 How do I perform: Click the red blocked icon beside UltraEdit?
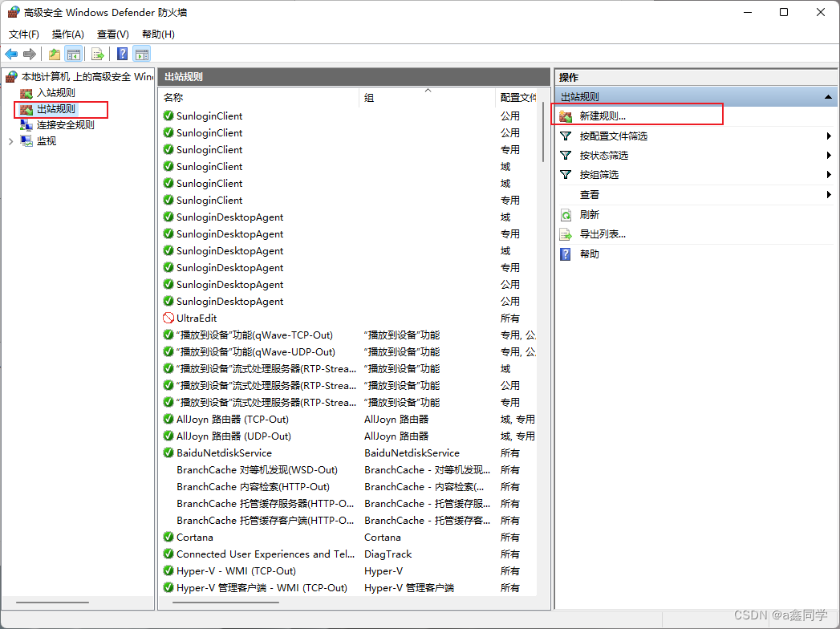(168, 318)
